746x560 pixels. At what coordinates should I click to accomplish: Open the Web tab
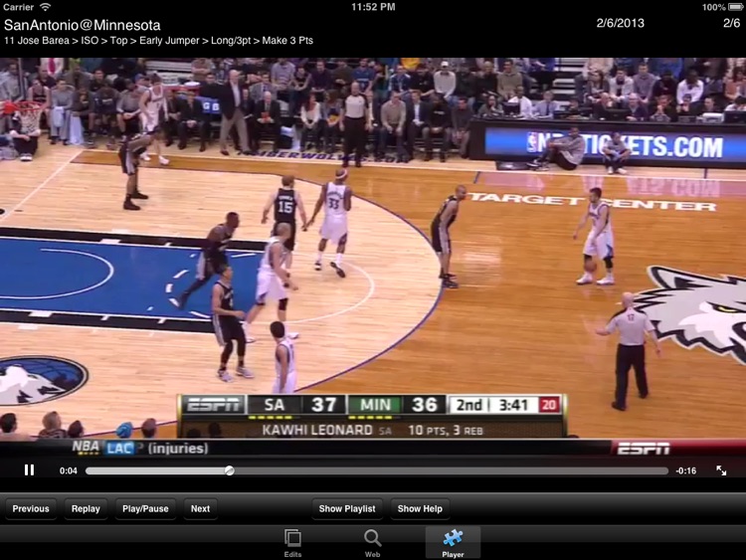coord(373,543)
